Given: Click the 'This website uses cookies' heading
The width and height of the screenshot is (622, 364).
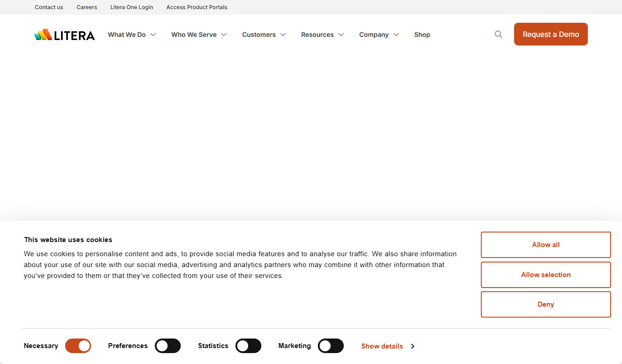Looking at the screenshot, I should pyautogui.click(x=68, y=240).
